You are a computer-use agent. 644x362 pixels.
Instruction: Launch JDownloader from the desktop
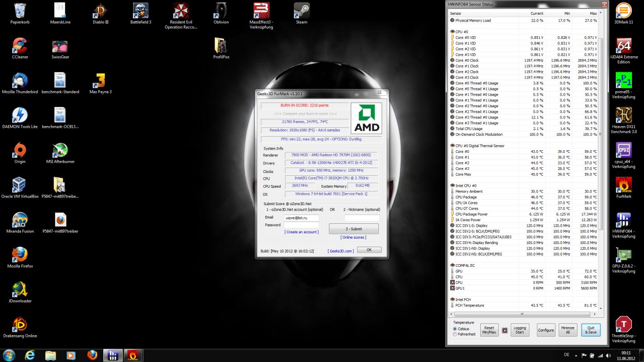[x=20, y=292]
